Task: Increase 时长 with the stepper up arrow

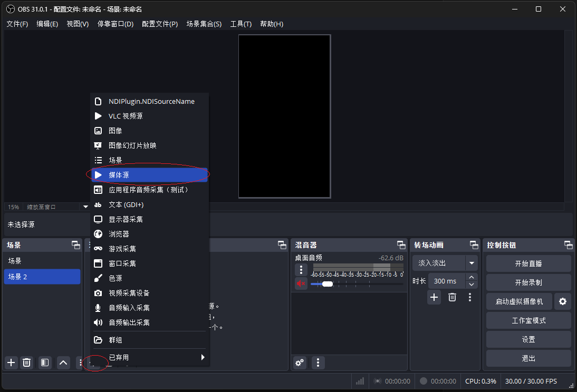Action: point(471,277)
